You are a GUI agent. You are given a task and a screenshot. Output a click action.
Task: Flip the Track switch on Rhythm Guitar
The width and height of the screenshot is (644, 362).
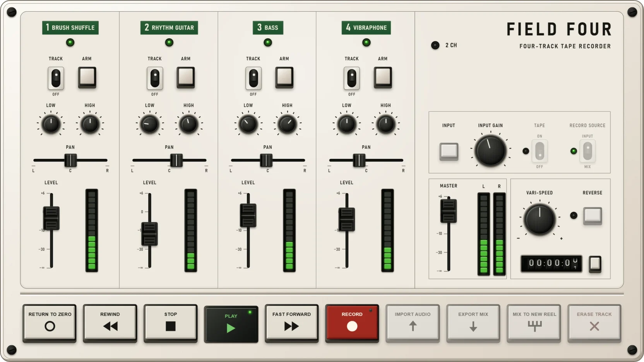(x=155, y=78)
